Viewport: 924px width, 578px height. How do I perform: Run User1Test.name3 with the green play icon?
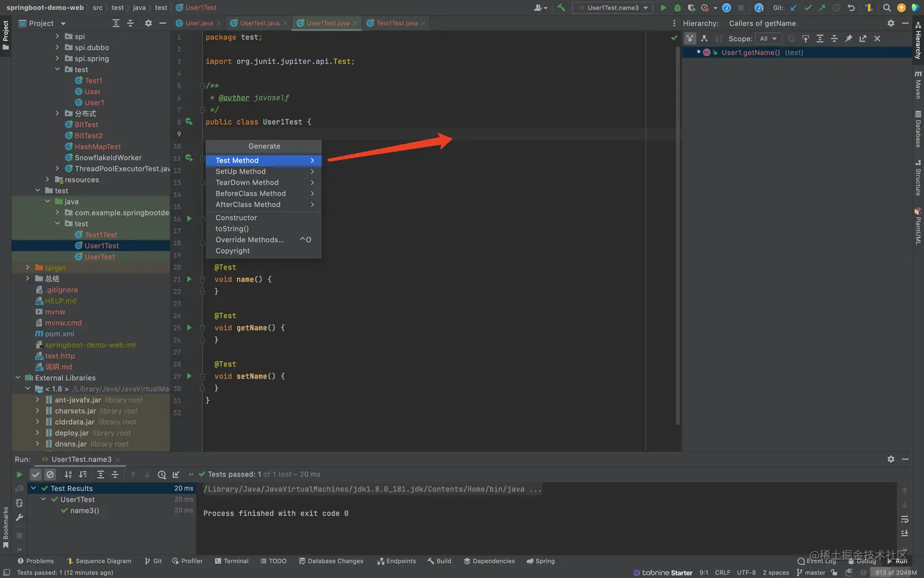pyautogui.click(x=663, y=8)
